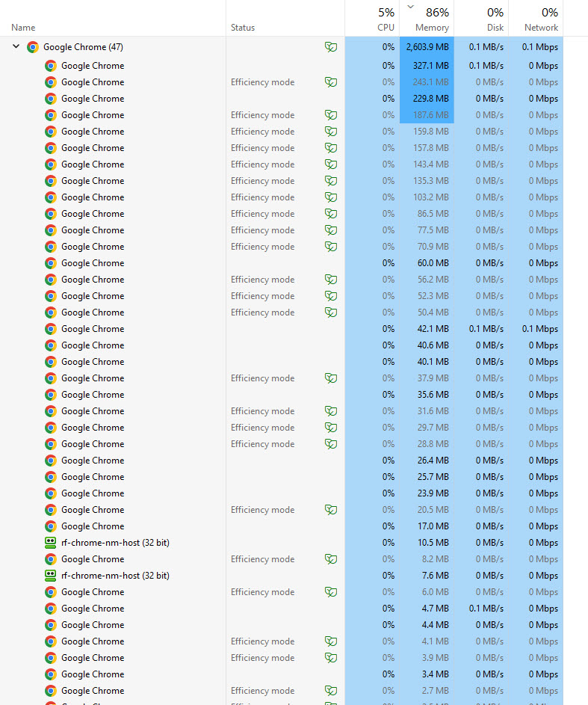Click the efficiency leaf icon in the 86.5 MB row
This screenshot has width=588, height=705.
pyautogui.click(x=331, y=214)
